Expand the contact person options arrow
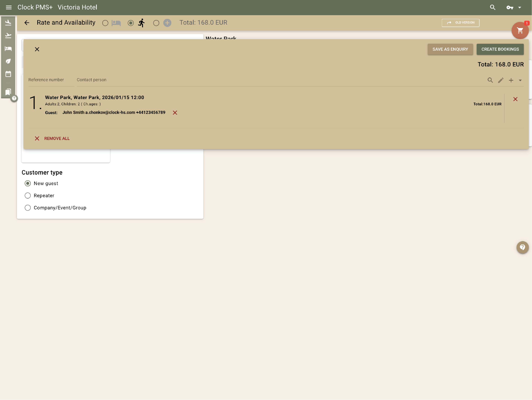532x400 pixels. click(x=520, y=80)
